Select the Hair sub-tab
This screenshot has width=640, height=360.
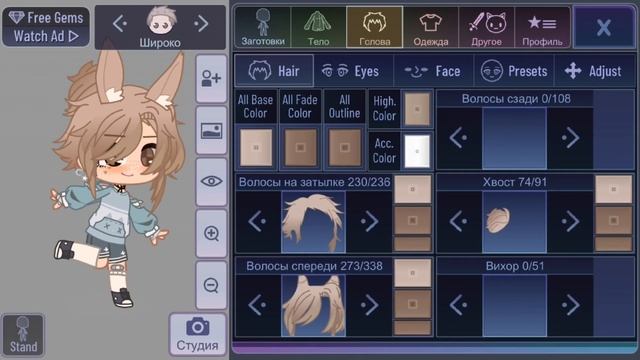click(x=274, y=71)
